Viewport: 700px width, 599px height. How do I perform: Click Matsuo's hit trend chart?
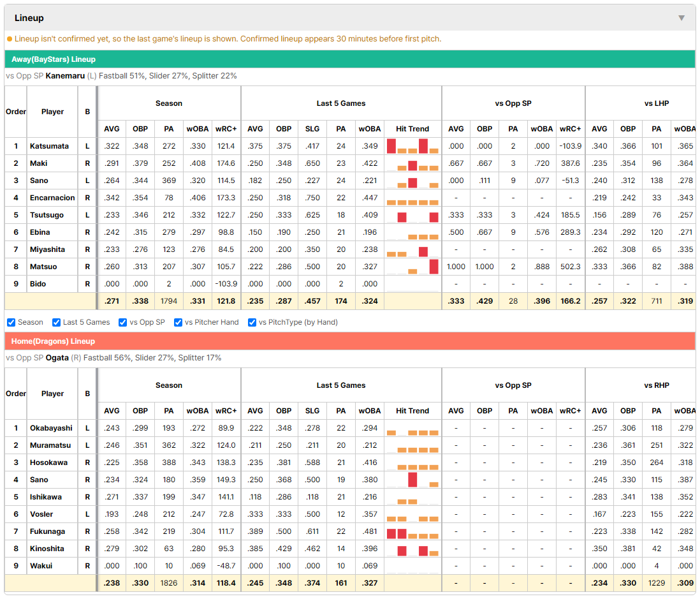point(412,267)
